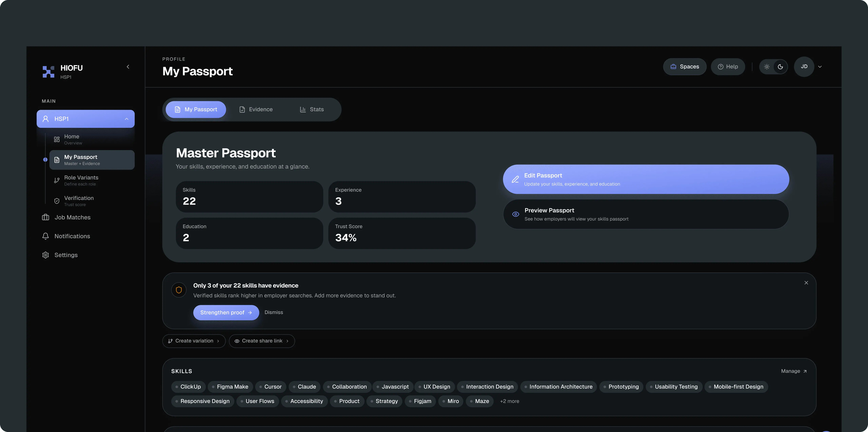Select the Collaboration skill tag
Image resolution: width=868 pixels, height=432 pixels.
pyautogui.click(x=347, y=387)
